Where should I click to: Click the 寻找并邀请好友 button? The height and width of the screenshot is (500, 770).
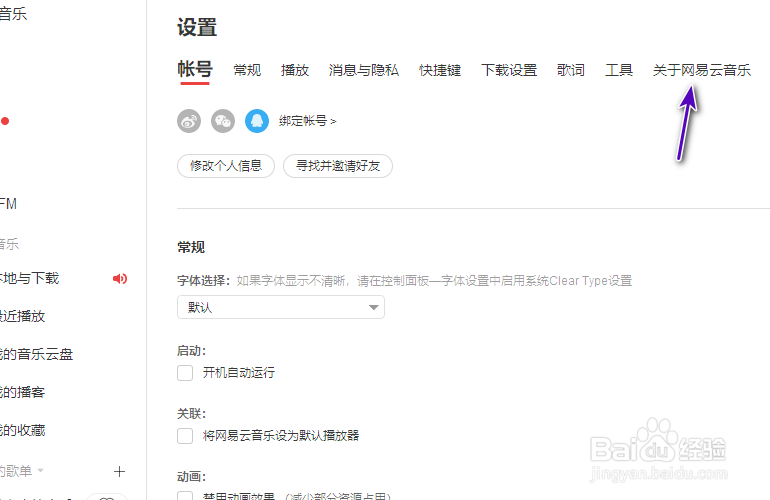point(338,166)
